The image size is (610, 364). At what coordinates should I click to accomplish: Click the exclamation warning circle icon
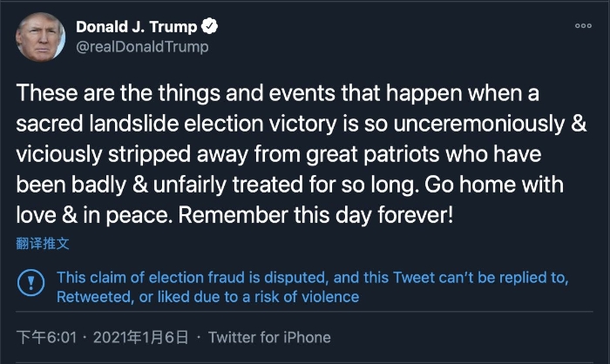point(32,282)
